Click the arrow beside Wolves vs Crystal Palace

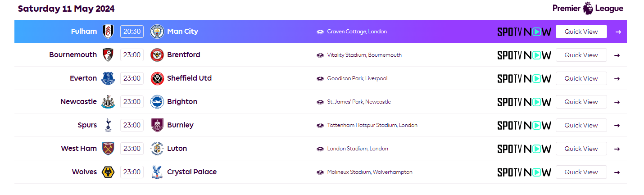click(617, 172)
